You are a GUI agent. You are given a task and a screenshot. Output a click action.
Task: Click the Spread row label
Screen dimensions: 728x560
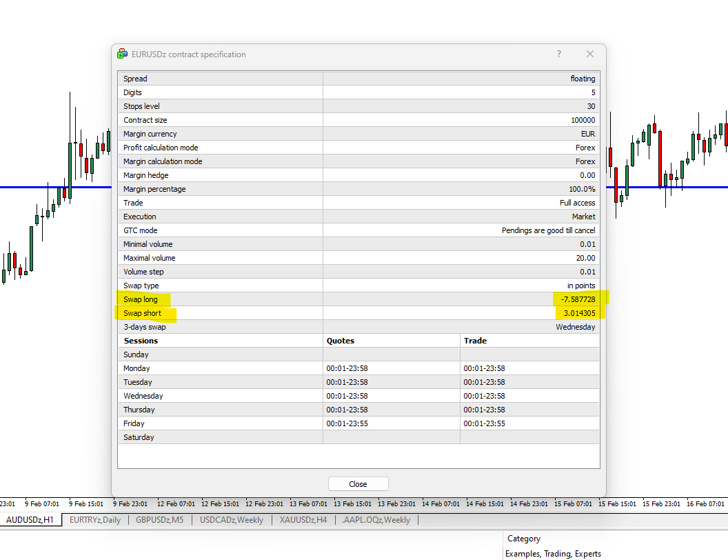tap(135, 79)
